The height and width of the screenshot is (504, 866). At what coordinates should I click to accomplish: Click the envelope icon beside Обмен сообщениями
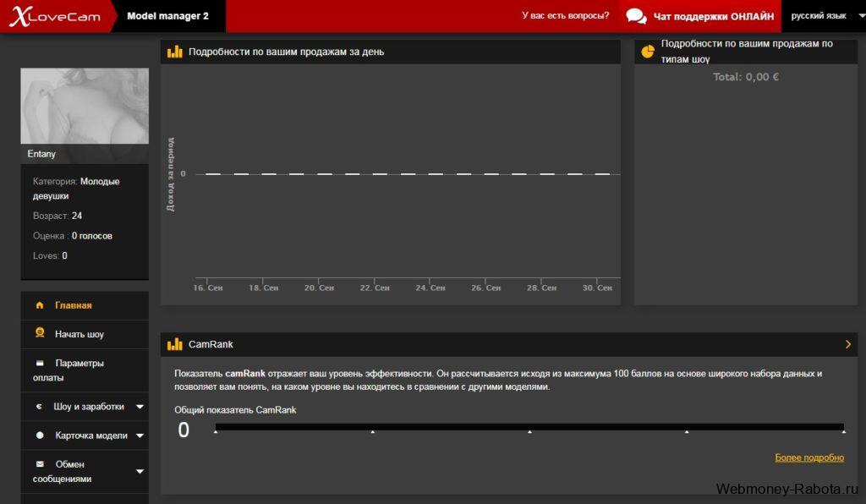[40, 464]
